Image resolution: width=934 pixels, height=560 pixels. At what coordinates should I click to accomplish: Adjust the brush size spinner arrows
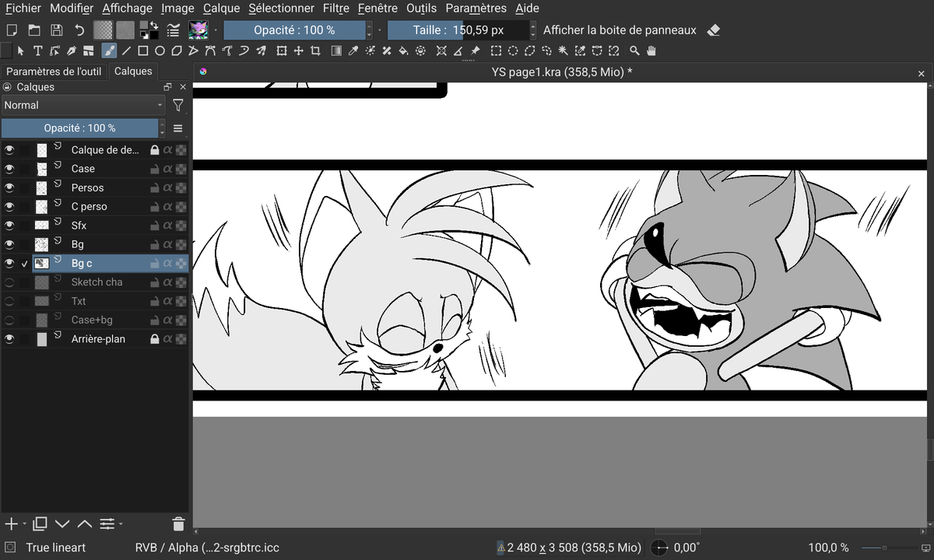532,30
